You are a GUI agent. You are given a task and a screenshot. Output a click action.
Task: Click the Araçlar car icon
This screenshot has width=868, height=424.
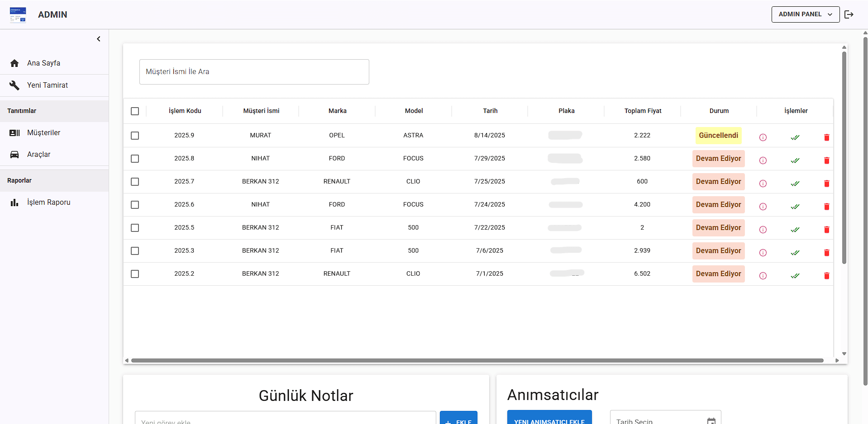click(15, 154)
